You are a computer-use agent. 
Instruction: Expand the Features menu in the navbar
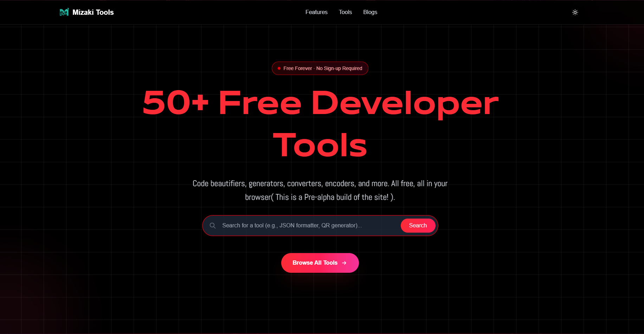pyautogui.click(x=316, y=12)
